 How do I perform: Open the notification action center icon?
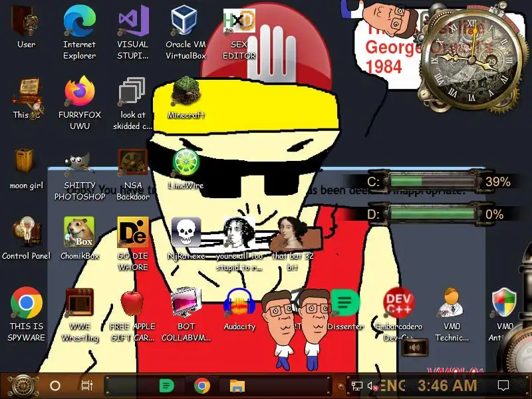[503, 386]
